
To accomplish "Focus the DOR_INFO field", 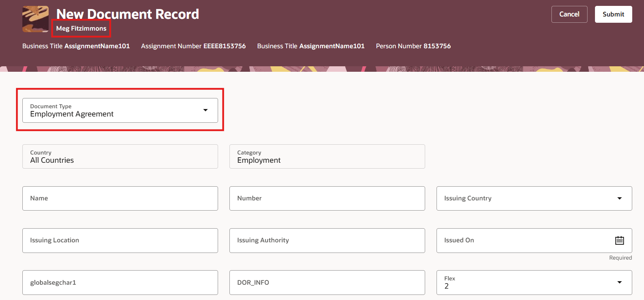I will pos(327,282).
